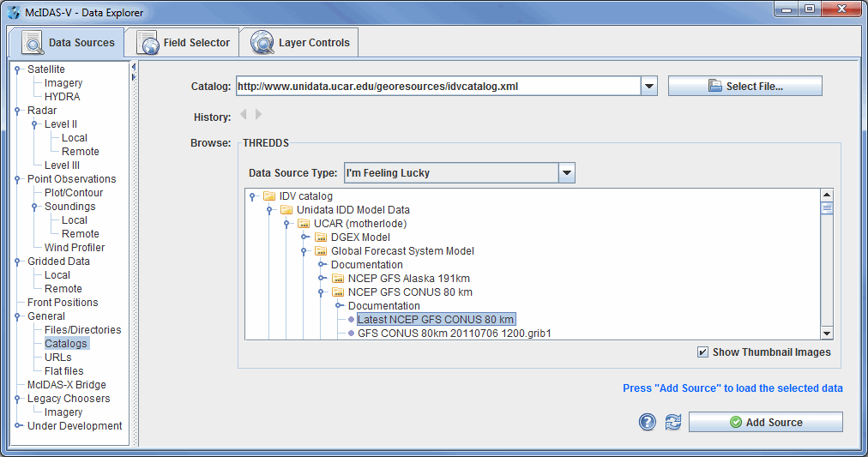The image size is (868, 457).
Task: Select Wind Profiler chooser
Action: pyautogui.click(x=74, y=247)
